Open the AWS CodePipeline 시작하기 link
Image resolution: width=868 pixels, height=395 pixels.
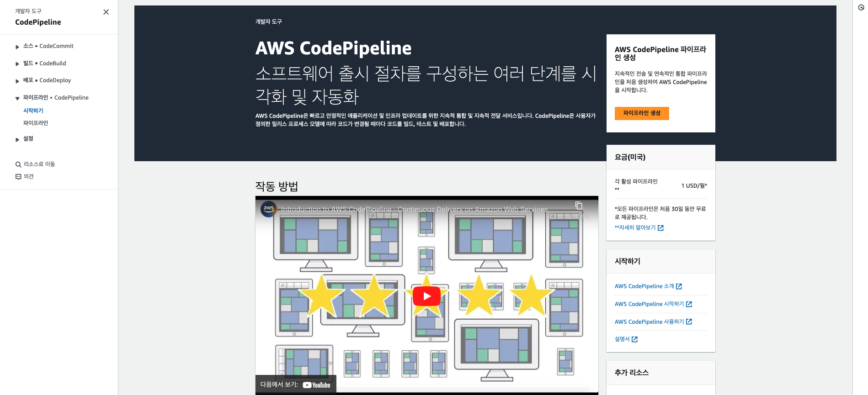click(x=649, y=304)
